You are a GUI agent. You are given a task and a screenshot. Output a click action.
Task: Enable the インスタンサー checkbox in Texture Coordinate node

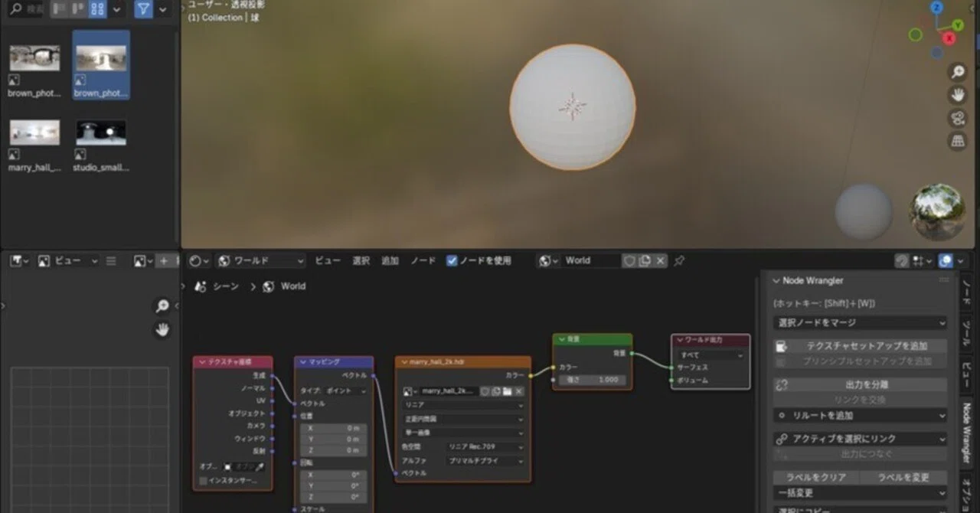(x=203, y=481)
